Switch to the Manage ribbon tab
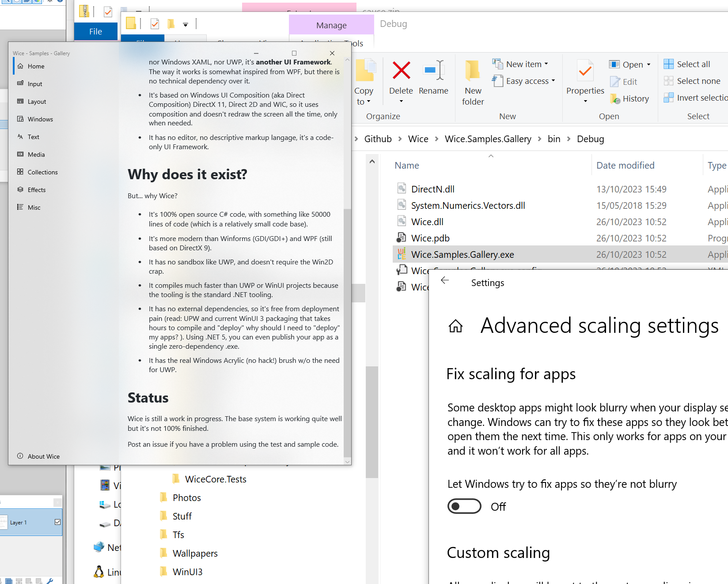Image resolution: width=728 pixels, height=584 pixels. pos(331,25)
